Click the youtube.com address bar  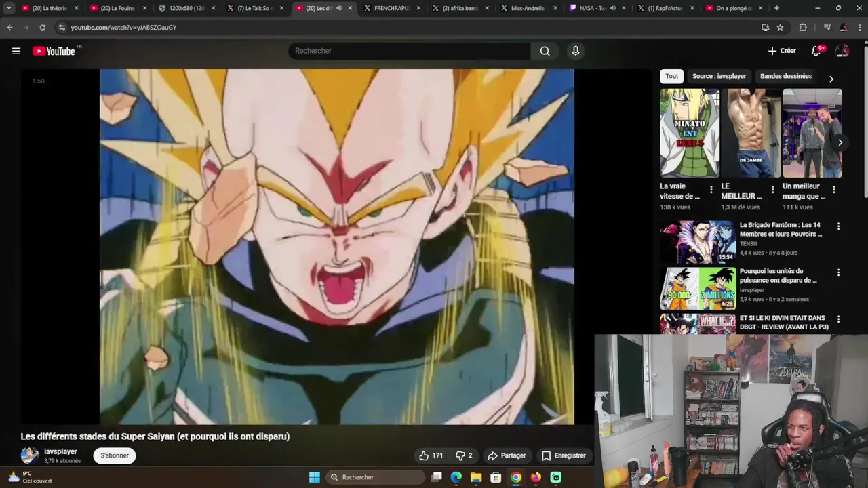(x=407, y=27)
